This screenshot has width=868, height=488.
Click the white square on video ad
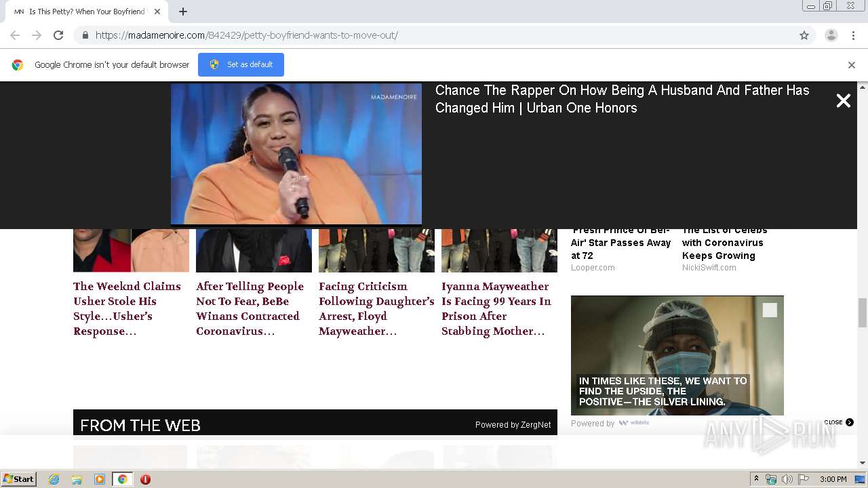pos(770,310)
